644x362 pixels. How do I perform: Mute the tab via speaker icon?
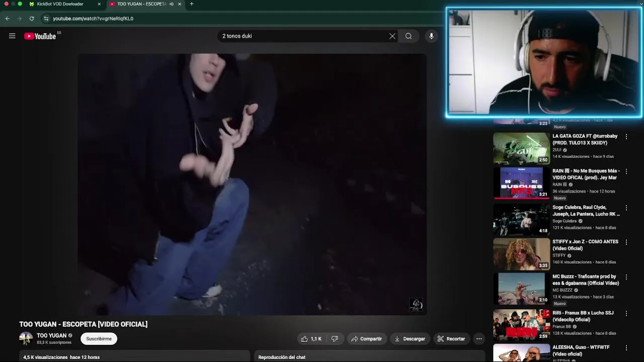tap(172, 4)
